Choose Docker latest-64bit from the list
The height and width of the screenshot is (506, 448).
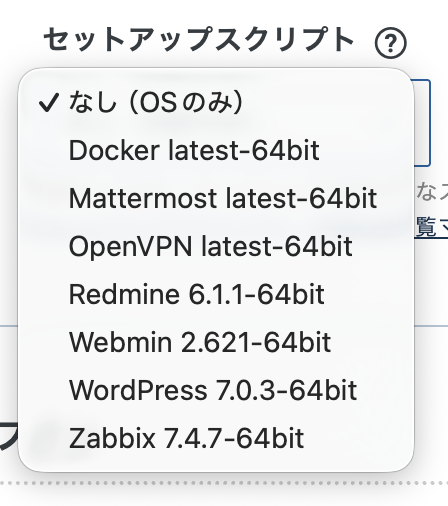pos(216,150)
